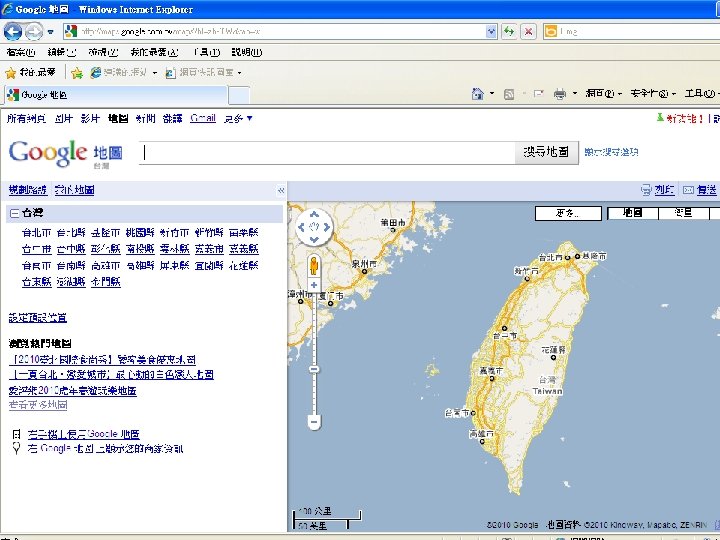Open the 新聞 link in Google navigation
Screen dimensions: 720x540
pos(145,118)
